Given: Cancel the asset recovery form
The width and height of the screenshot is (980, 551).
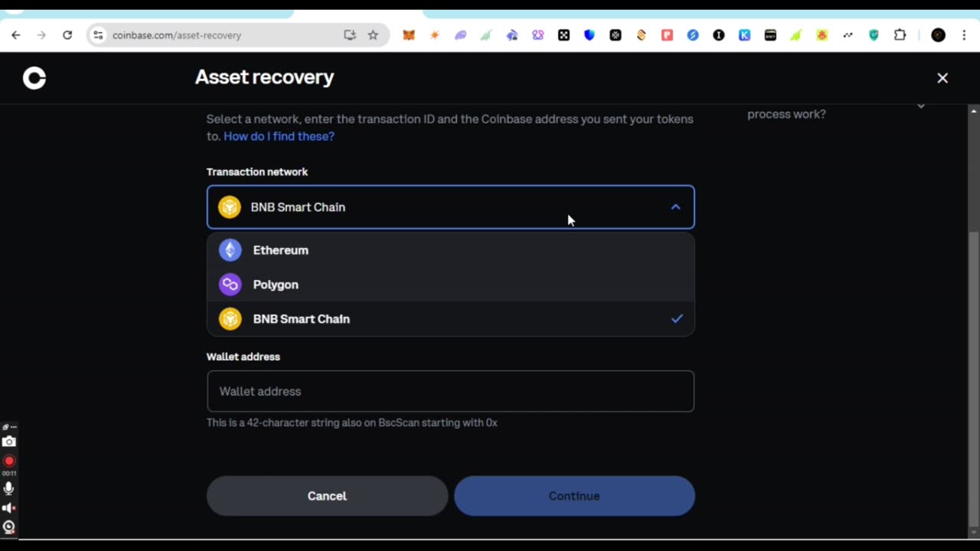Looking at the screenshot, I should pos(327,496).
